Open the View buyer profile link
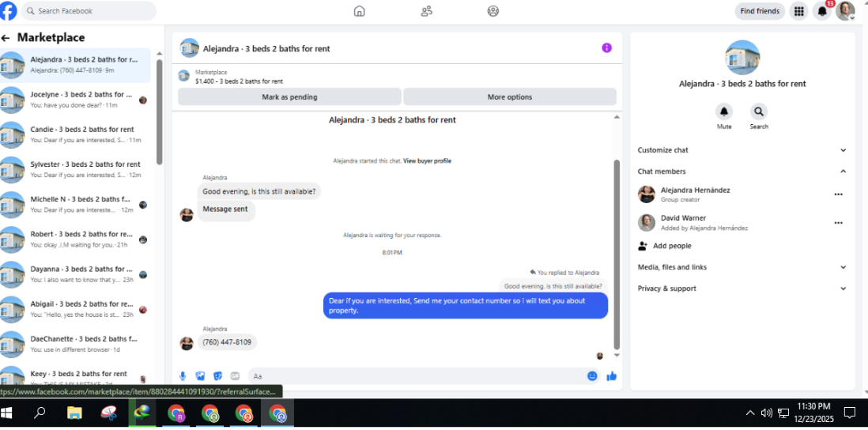 (427, 161)
